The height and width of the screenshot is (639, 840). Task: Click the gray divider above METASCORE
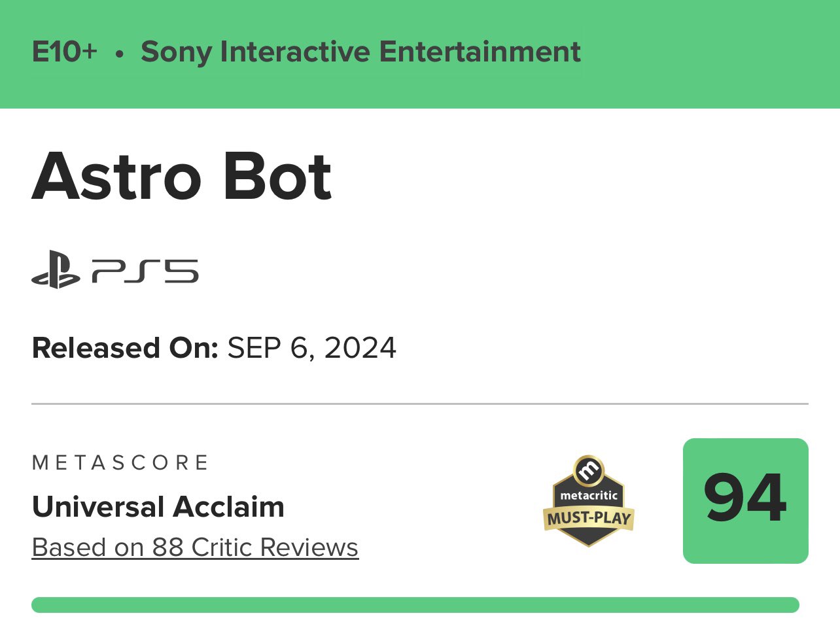419,404
